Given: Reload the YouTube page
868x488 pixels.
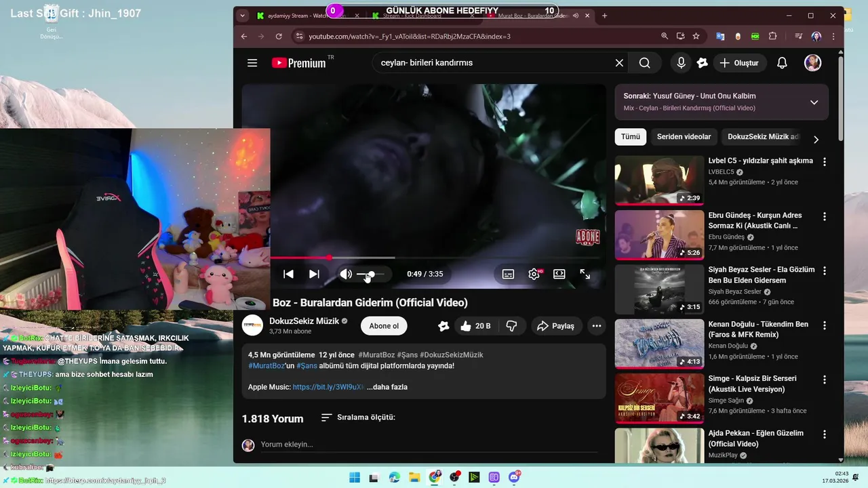Looking at the screenshot, I should 279,36.
